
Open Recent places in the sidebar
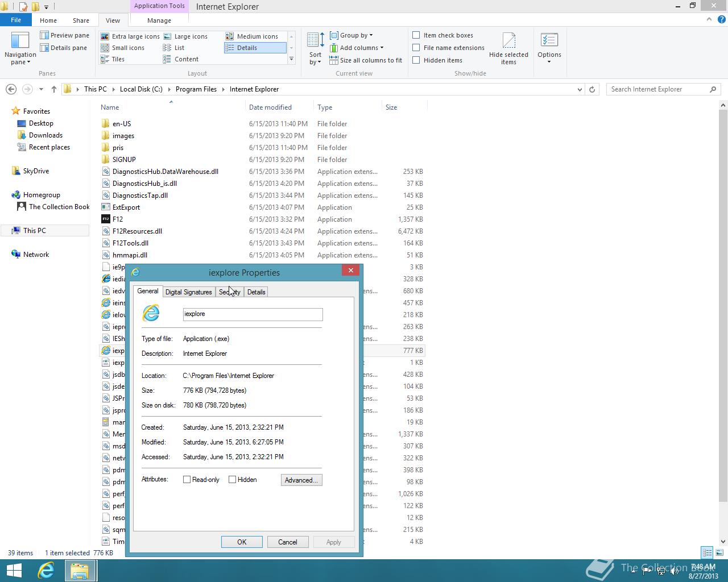pyautogui.click(x=49, y=147)
